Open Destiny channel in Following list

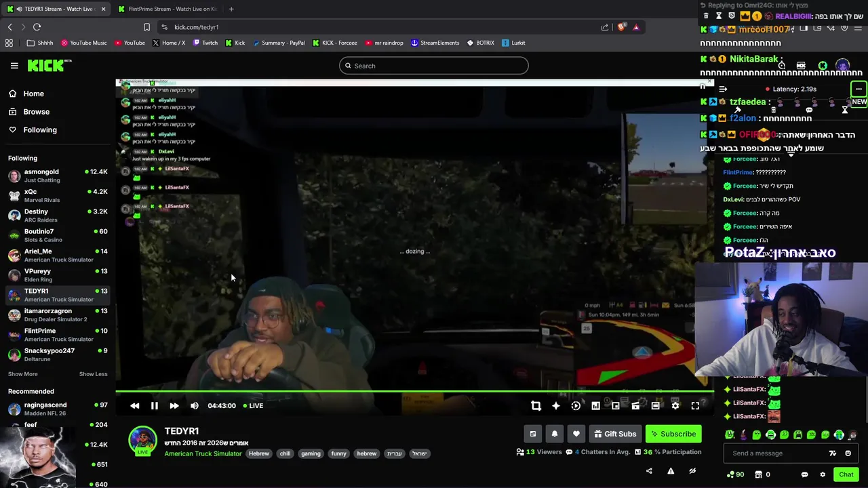(x=58, y=215)
